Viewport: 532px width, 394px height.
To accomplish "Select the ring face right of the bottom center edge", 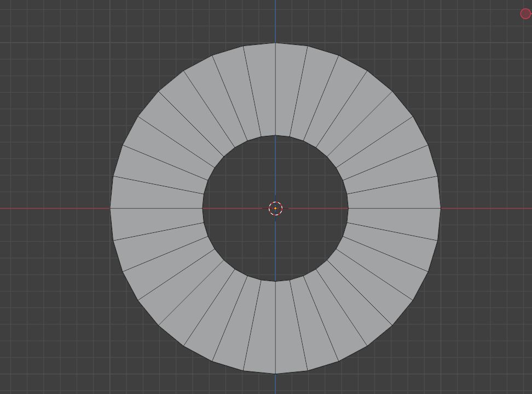I will (290, 326).
